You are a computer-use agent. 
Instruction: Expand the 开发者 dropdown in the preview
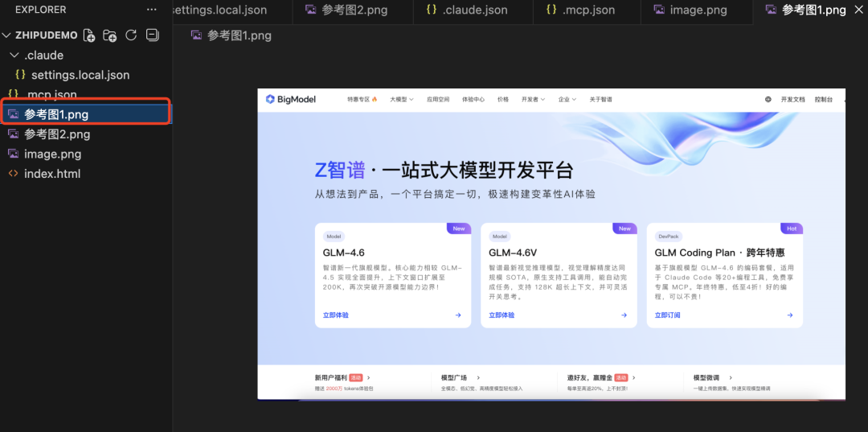point(533,100)
